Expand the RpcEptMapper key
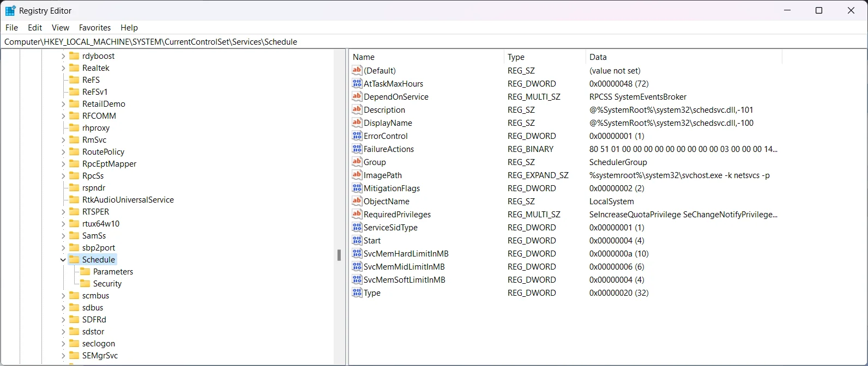The height and width of the screenshot is (366, 868). pos(63,164)
